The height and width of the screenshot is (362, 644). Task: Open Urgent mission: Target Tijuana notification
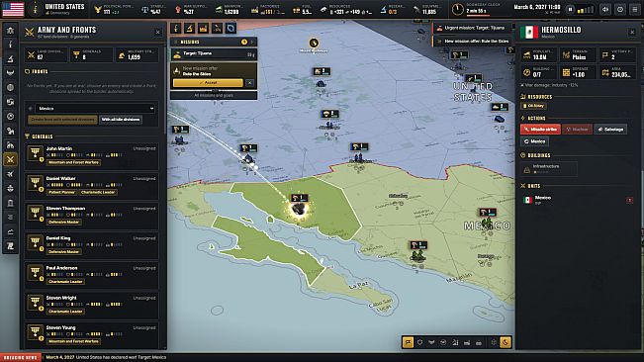point(471,28)
